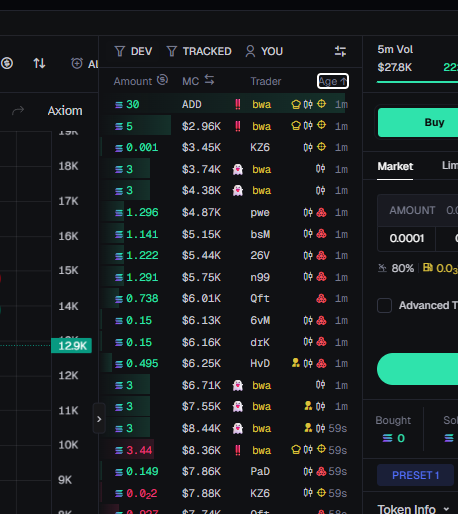This screenshot has width=458, height=514.
Task: Click red cluster icon in PaD row
Action: (321, 471)
